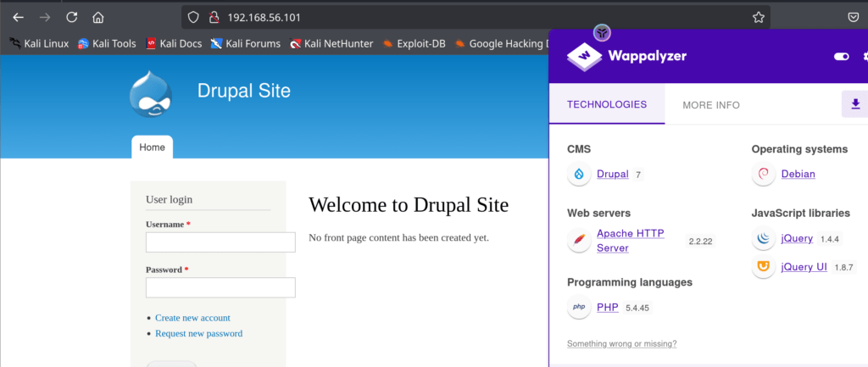Open the Drupal technology link

613,175
